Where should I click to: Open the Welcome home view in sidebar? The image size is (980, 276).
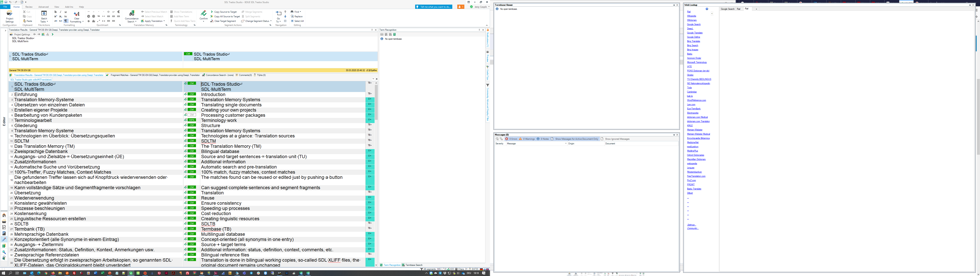[4, 215]
